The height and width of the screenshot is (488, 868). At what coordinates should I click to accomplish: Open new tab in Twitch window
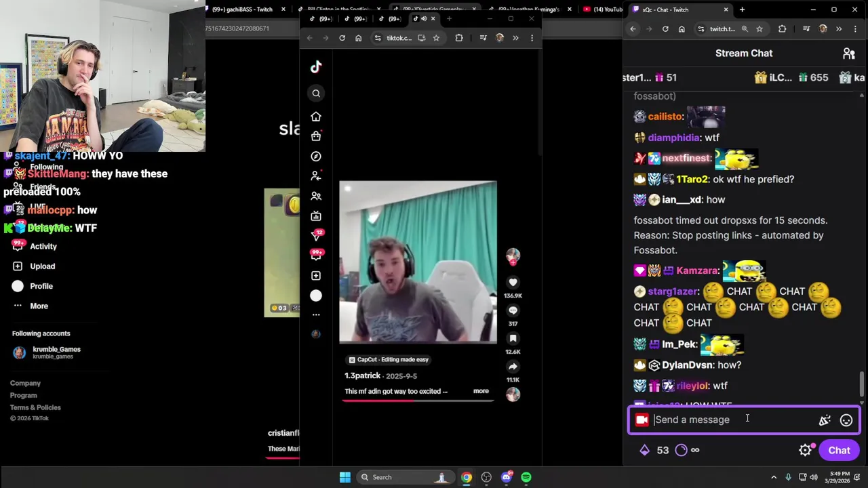[742, 9]
